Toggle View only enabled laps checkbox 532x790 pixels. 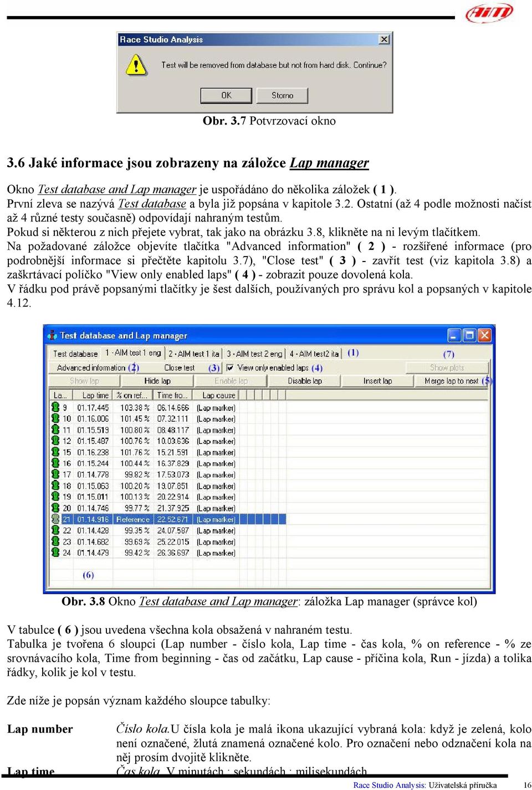click(230, 367)
